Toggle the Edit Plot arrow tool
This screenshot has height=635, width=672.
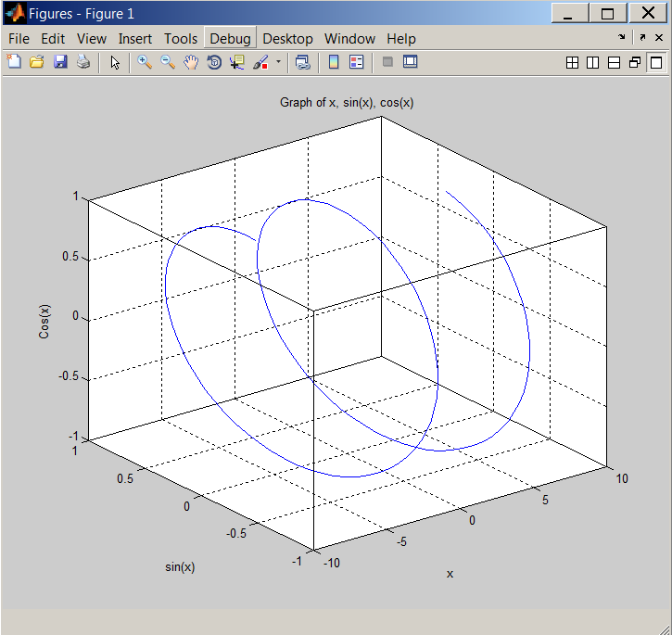(x=115, y=62)
